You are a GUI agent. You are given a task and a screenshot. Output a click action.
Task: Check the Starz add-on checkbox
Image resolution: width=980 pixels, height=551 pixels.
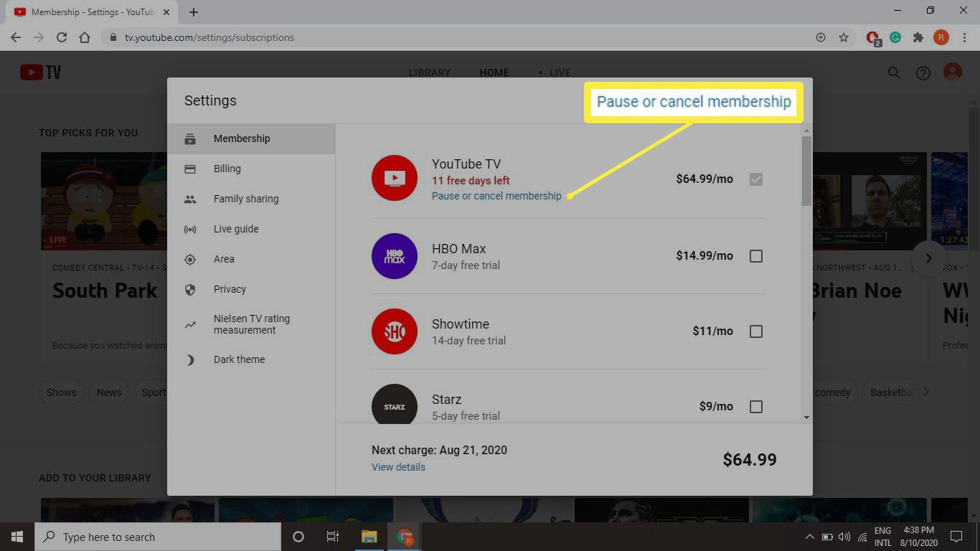pyautogui.click(x=755, y=407)
